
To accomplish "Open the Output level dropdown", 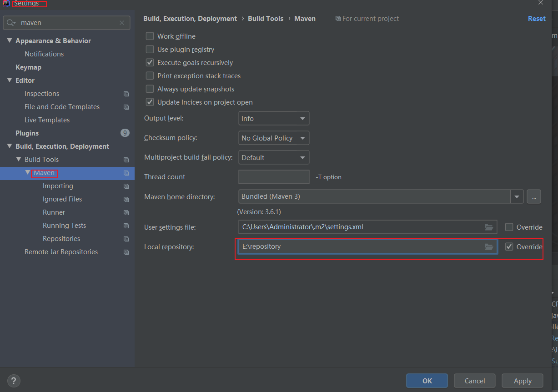I will [x=274, y=118].
